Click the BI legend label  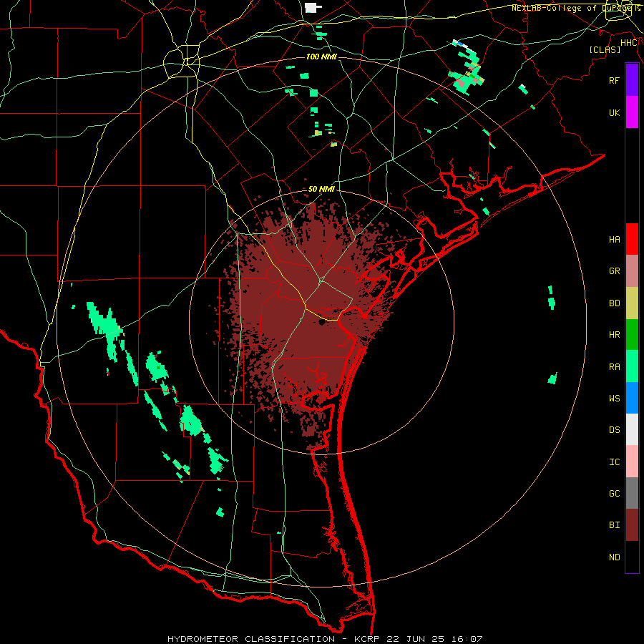615,525
